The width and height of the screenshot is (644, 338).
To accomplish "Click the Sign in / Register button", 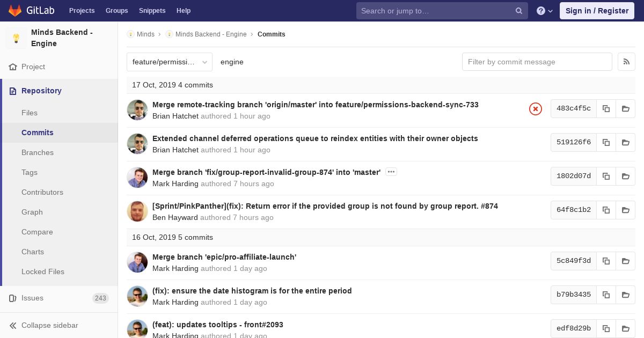I will click(597, 11).
